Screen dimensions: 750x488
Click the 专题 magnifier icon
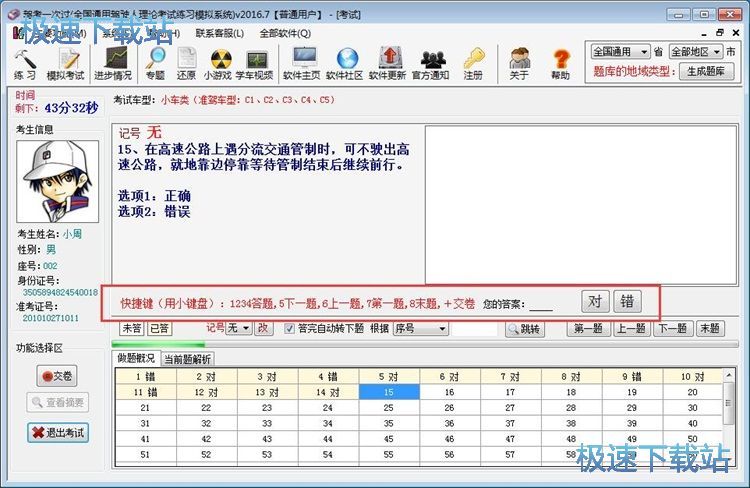tap(155, 63)
